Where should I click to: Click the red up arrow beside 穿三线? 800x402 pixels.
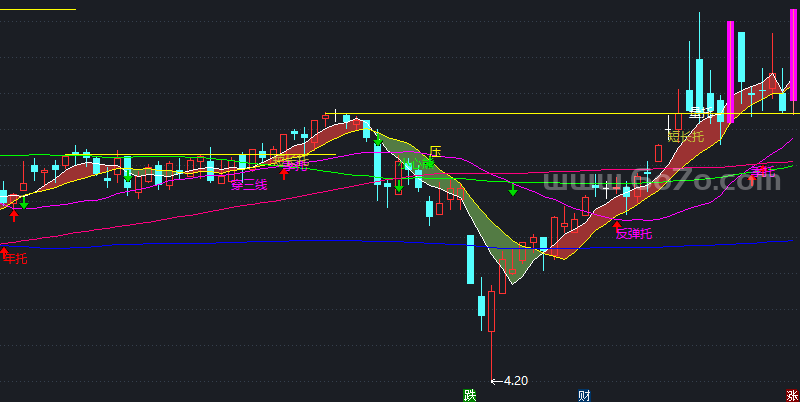tap(284, 172)
